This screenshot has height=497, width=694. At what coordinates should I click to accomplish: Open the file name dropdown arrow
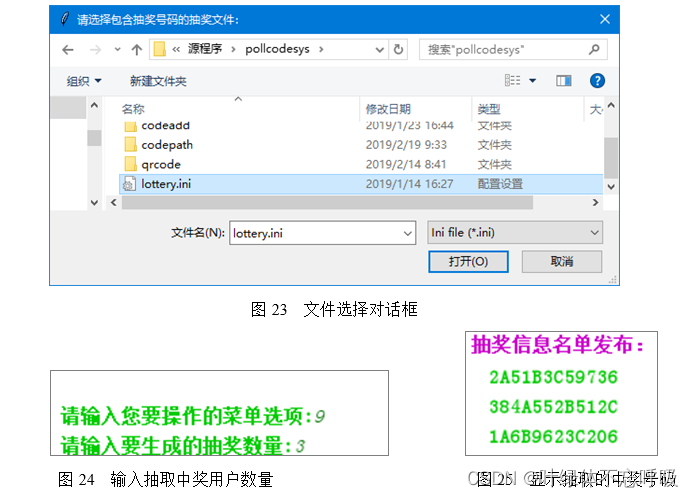tap(408, 233)
